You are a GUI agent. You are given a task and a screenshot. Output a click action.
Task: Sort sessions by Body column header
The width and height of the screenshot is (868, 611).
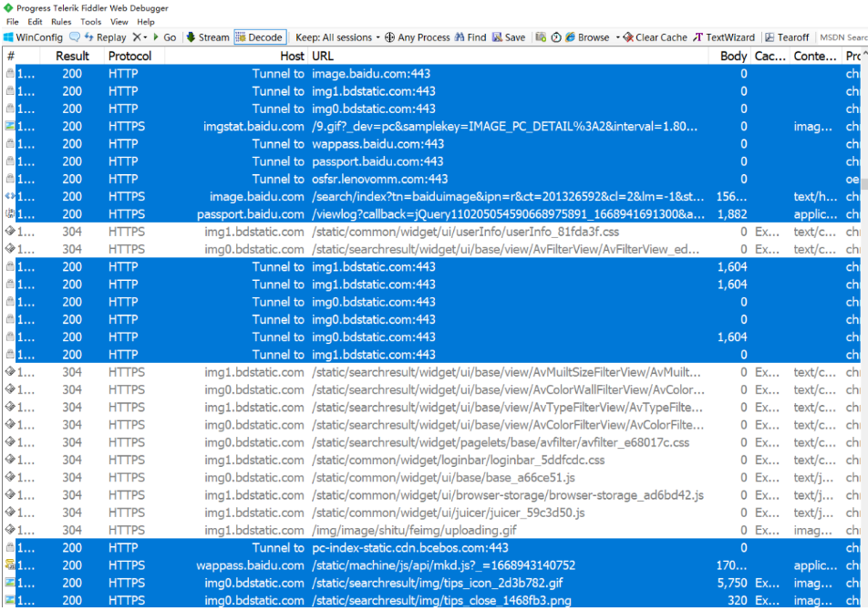pyautogui.click(x=729, y=56)
